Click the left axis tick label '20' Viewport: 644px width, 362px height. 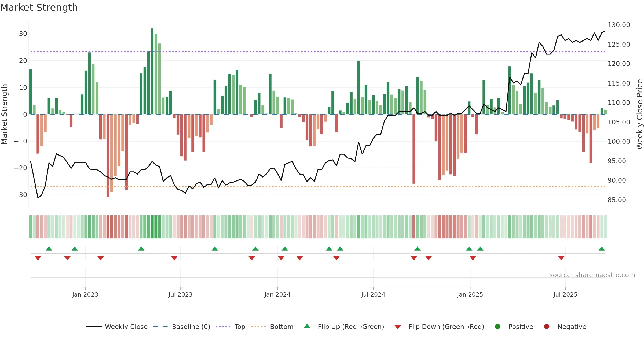point(23,61)
